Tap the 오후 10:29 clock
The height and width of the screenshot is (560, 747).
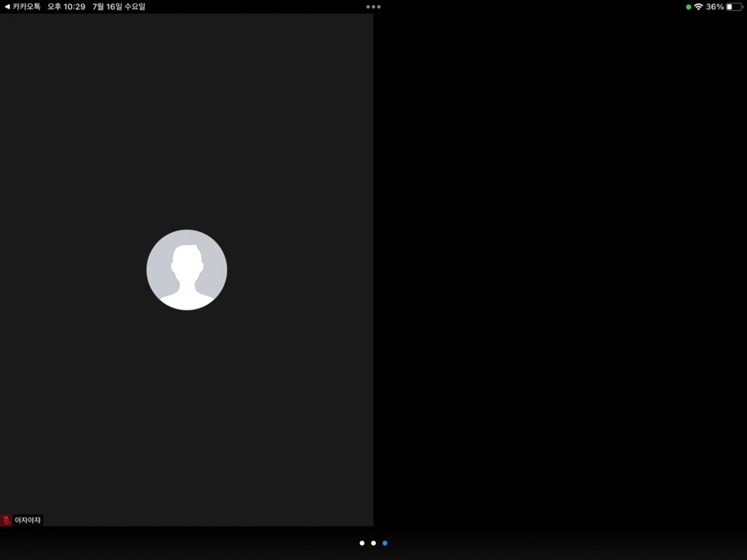tap(66, 7)
